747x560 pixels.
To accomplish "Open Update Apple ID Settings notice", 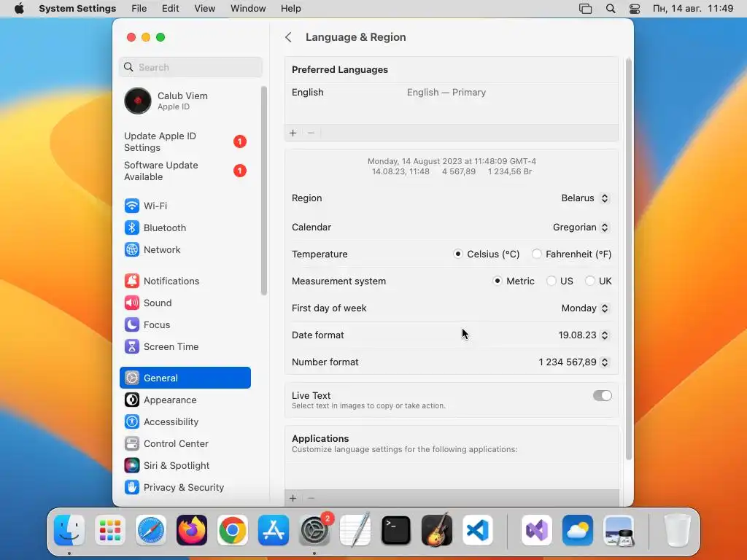I will (185, 142).
